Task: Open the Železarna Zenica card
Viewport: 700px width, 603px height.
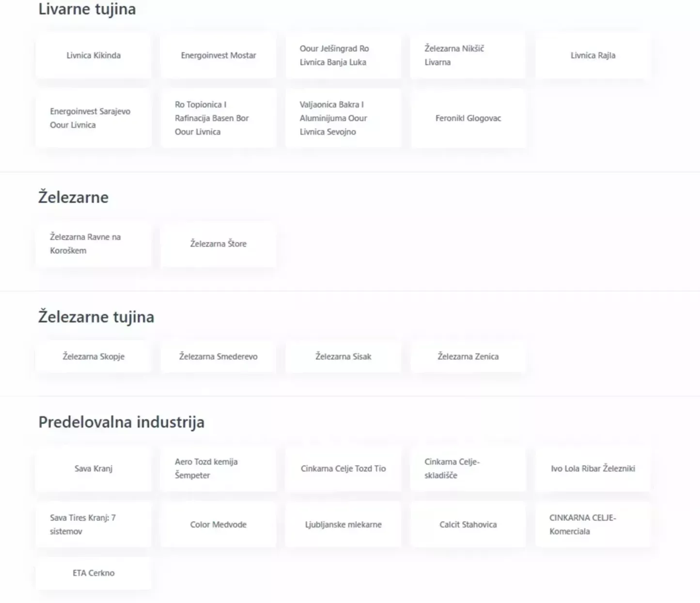Action: (x=468, y=356)
